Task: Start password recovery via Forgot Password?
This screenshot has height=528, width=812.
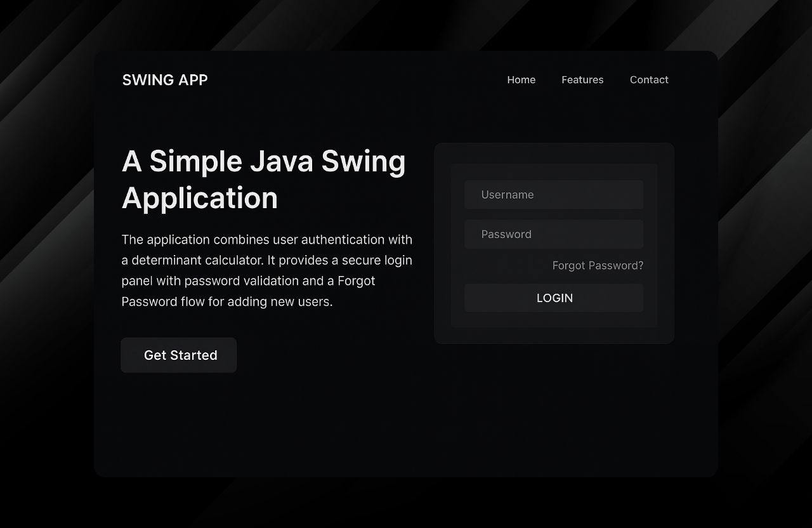Action: tap(598, 265)
